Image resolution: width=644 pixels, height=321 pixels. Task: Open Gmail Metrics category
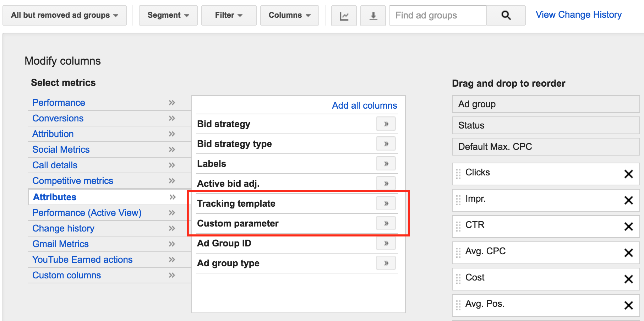pyautogui.click(x=61, y=244)
